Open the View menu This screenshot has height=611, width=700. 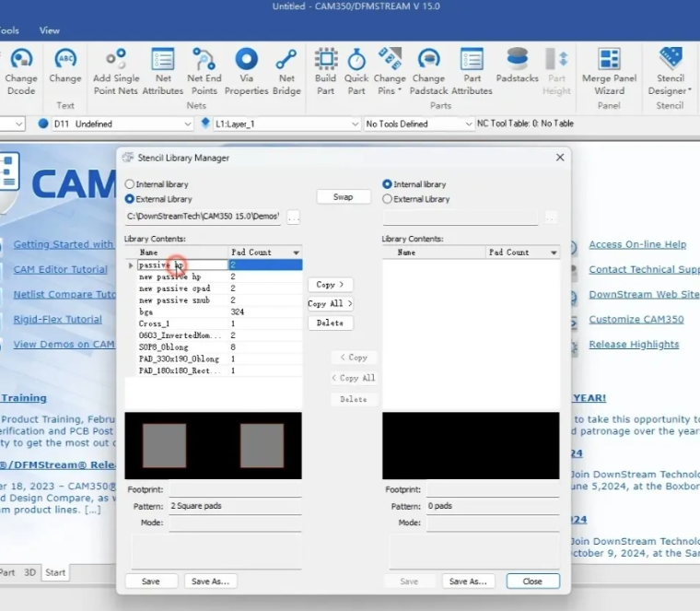click(49, 30)
